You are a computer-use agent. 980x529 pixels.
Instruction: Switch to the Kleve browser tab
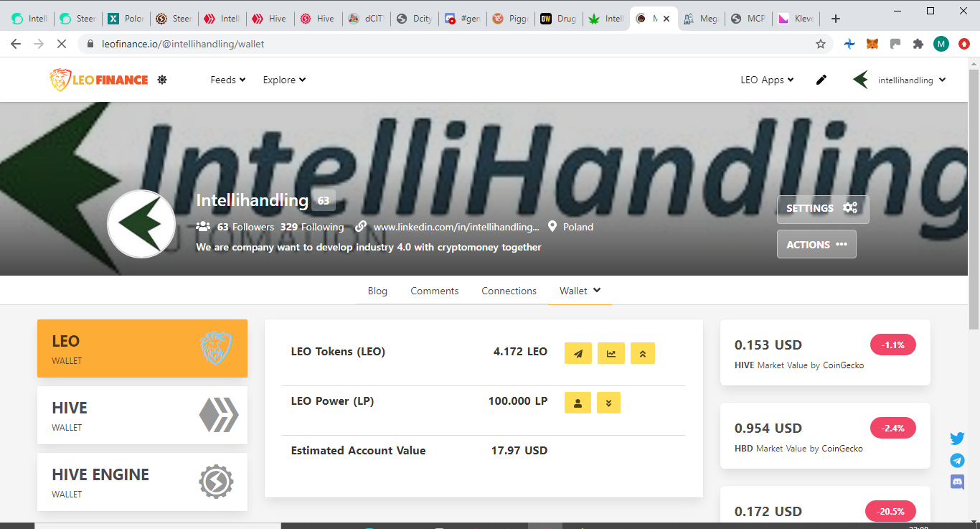tap(796, 19)
